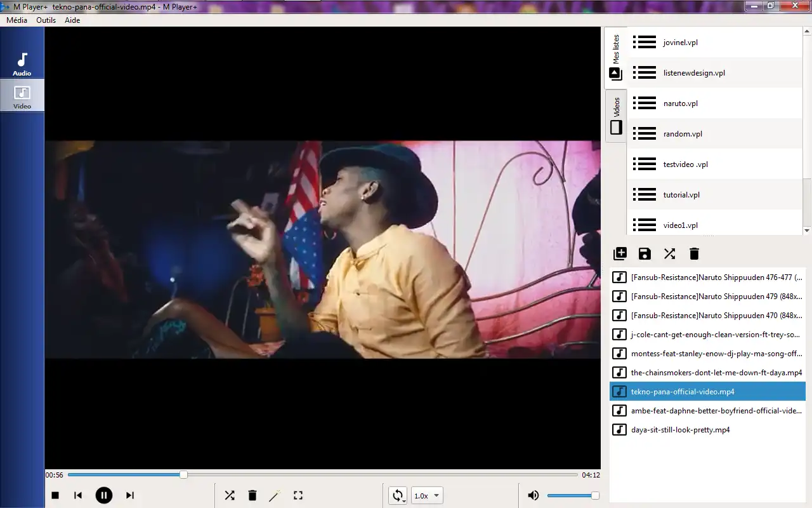
Task: Select the Videos side tab
Action: click(615, 116)
